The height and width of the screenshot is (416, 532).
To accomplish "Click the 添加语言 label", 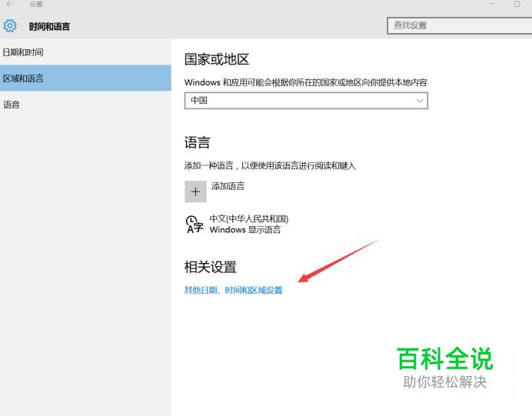I will click(x=228, y=186).
